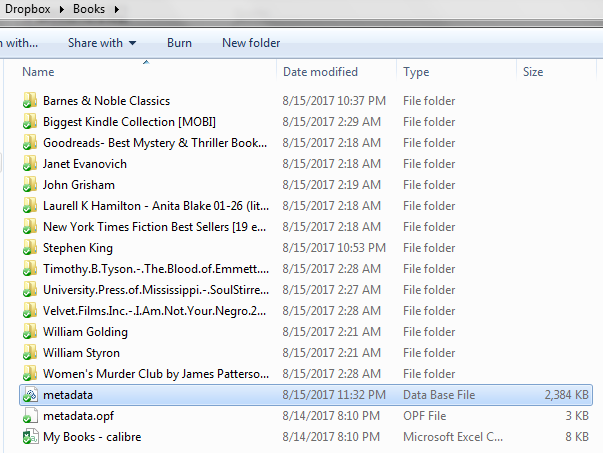The height and width of the screenshot is (453, 603).
Task: Go to Books in the address bar
Action: [x=89, y=8]
